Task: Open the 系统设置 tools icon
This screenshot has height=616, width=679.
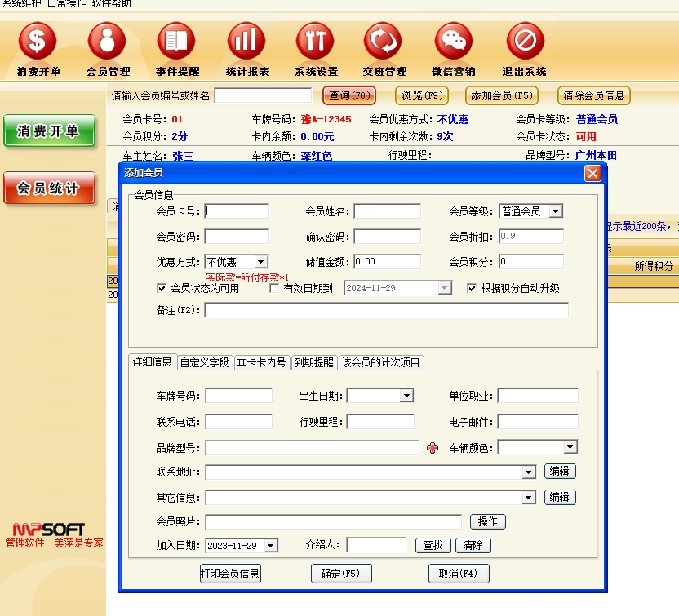Action: (316, 41)
